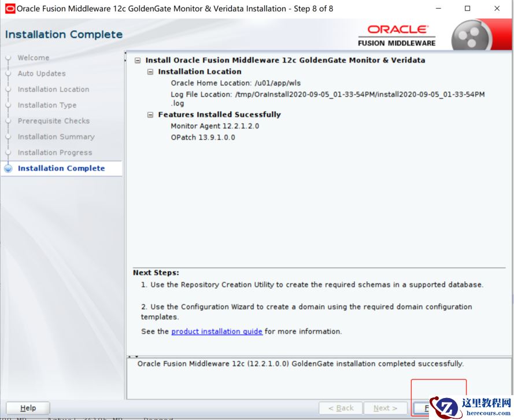Viewport: 514px width, 420px height.
Task: Click the Installation Progress step bullet icon
Action: 8,153
